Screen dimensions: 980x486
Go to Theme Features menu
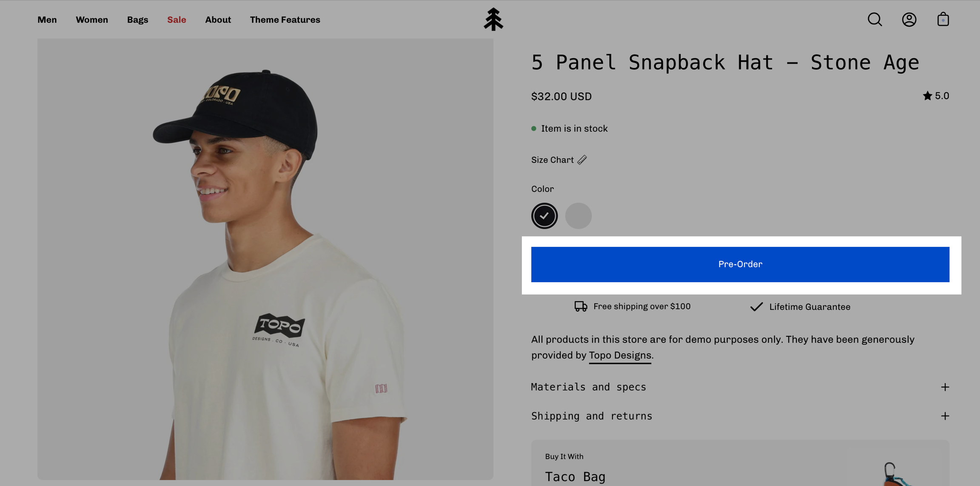tap(285, 20)
